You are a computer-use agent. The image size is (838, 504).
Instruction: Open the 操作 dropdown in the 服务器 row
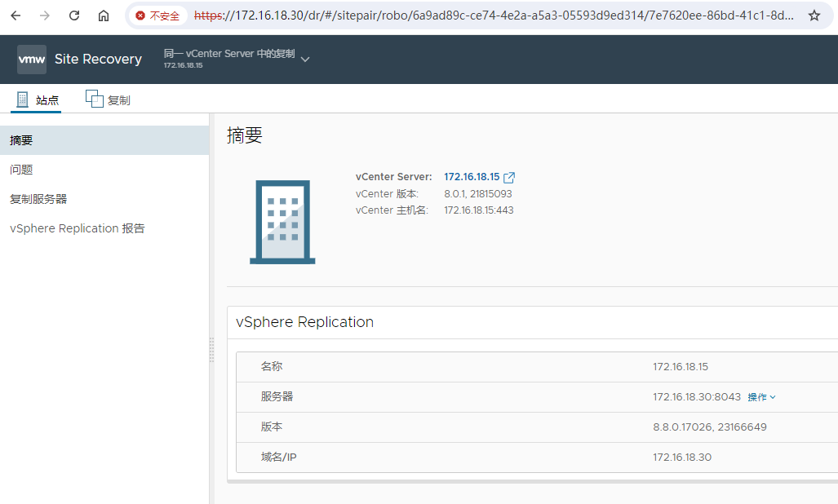761,397
